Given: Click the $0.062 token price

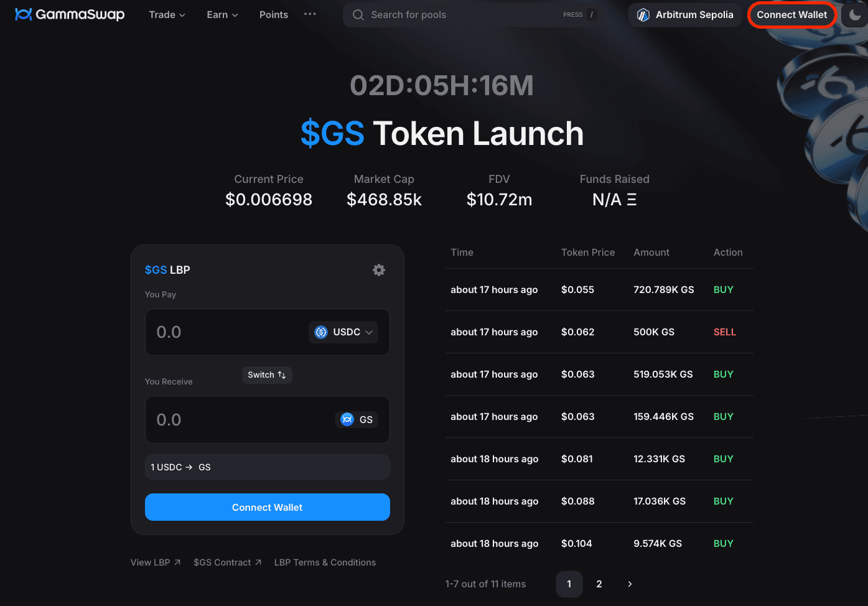Looking at the screenshot, I should point(578,332).
